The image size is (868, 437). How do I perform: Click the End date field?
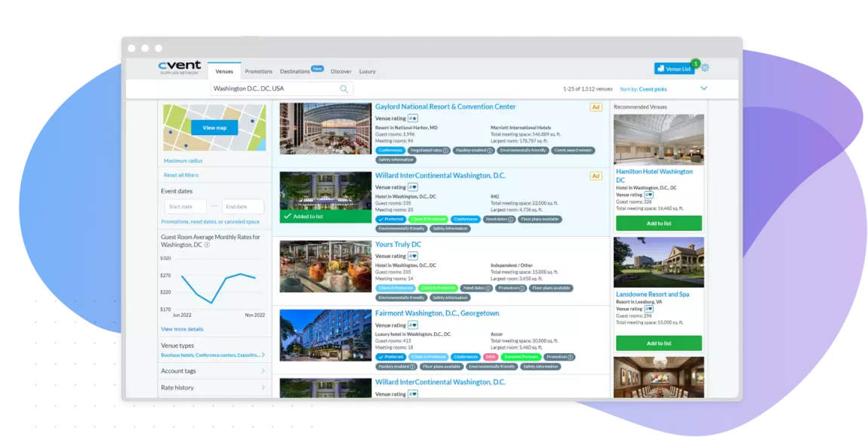click(243, 207)
